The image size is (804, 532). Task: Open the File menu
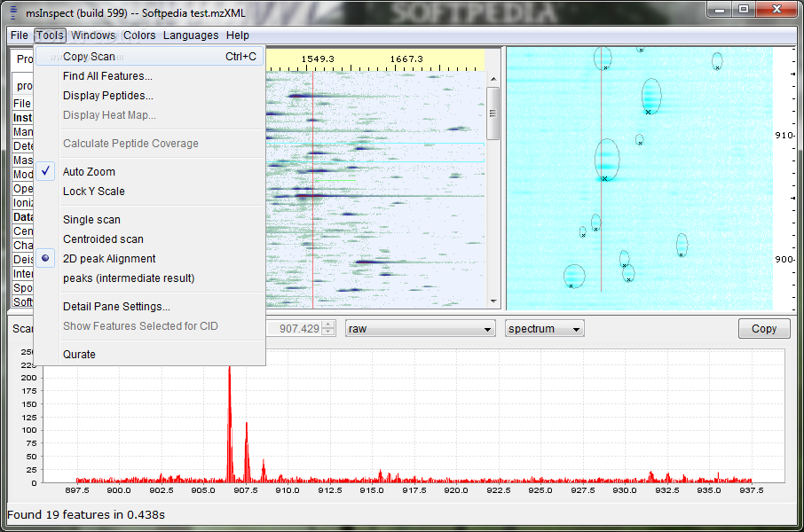[19, 35]
